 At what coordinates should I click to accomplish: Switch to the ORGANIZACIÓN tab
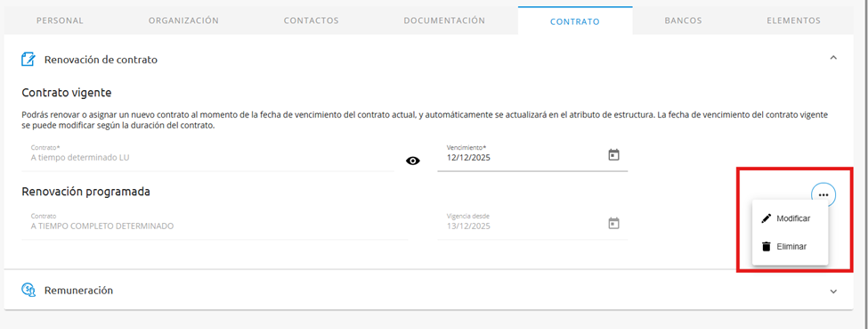pos(183,21)
